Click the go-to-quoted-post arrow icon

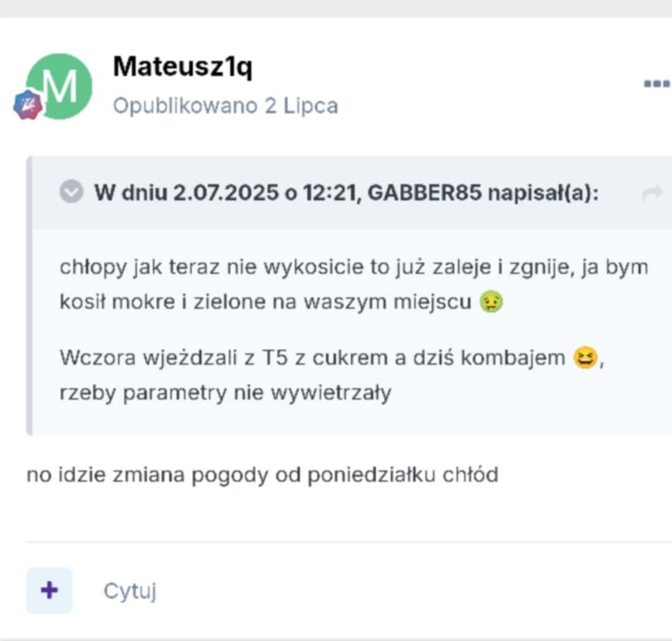(651, 195)
